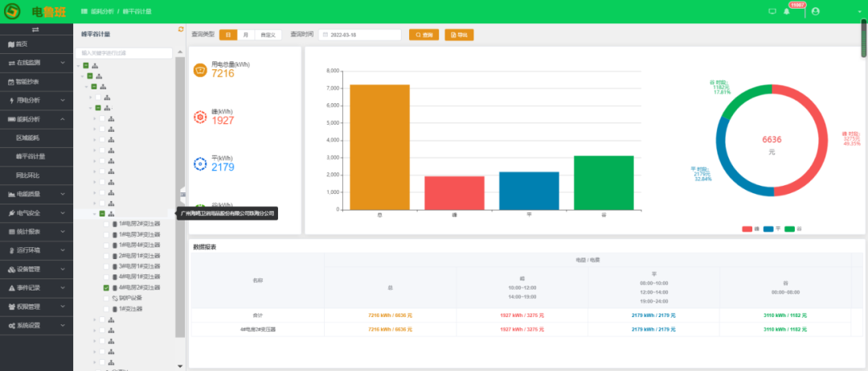Viewport: 868px width, 371px height.
Task: Open the user account avatar icon
Action: tap(815, 11)
